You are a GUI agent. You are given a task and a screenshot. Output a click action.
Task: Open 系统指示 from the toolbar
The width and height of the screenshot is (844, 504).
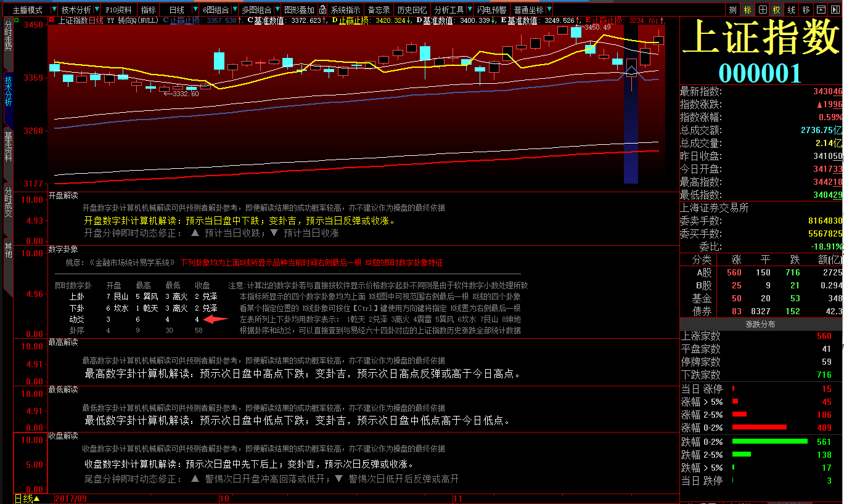coord(346,10)
